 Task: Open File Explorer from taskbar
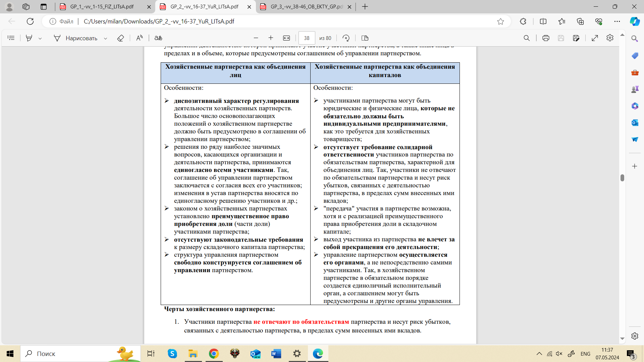(193, 354)
